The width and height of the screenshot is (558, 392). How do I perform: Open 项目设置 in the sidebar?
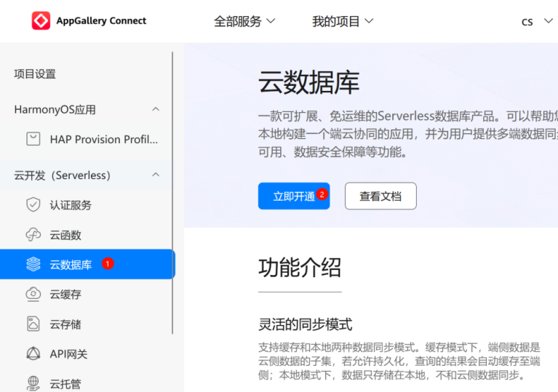click(35, 74)
